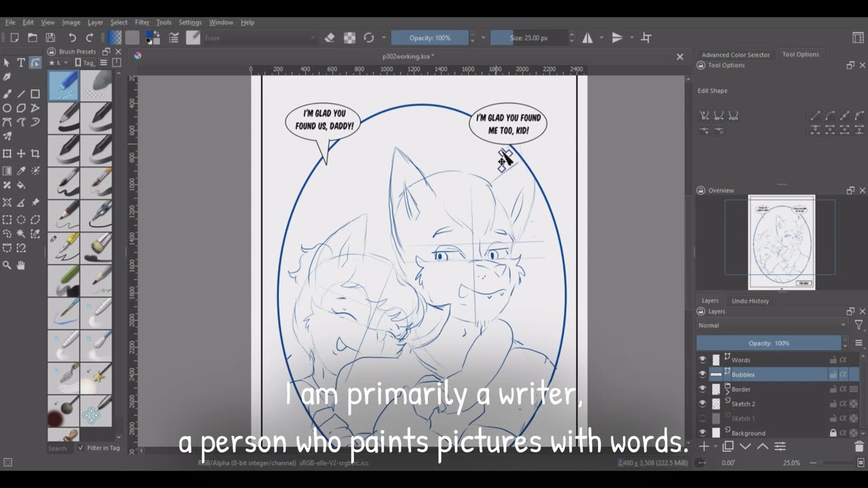Adjust the brush Size slider
868x488 pixels.
(x=529, y=38)
